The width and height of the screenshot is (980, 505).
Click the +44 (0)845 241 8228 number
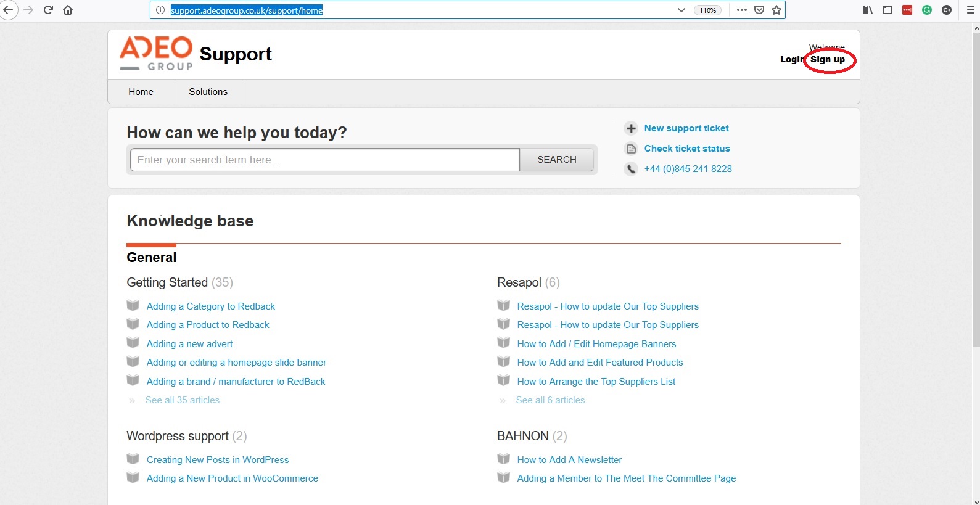point(688,169)
